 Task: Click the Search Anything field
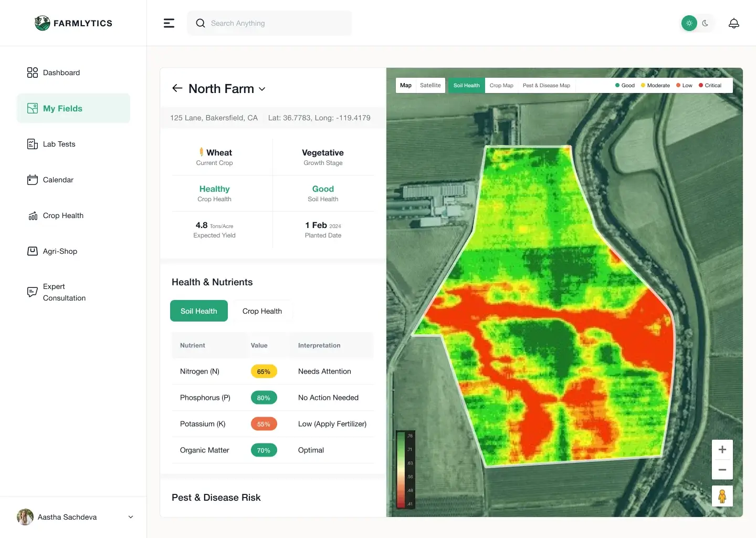click(276, 23)
